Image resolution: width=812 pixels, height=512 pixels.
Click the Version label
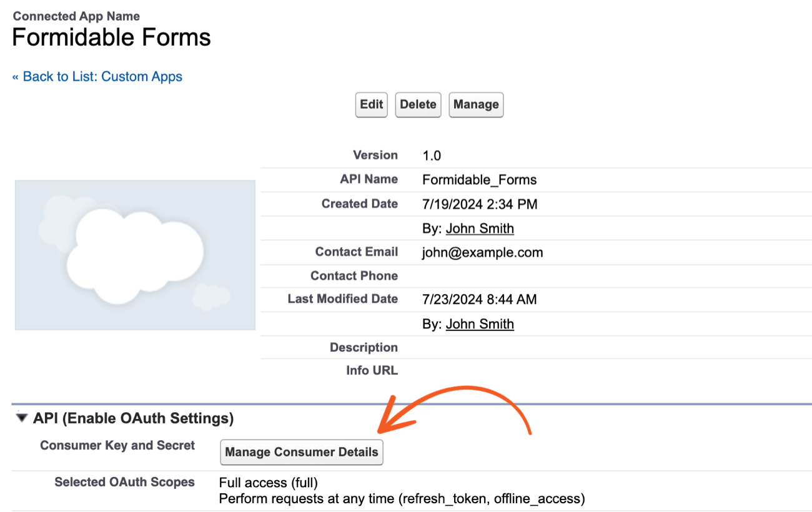pyautogui.click(x=375, y=155)
